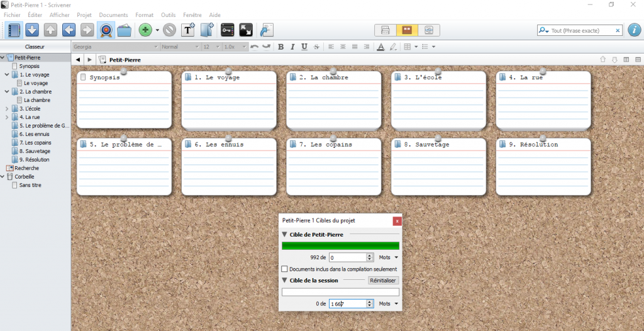Click the Réinitialiser button
The image size is (644, 331).
point(383,281)
